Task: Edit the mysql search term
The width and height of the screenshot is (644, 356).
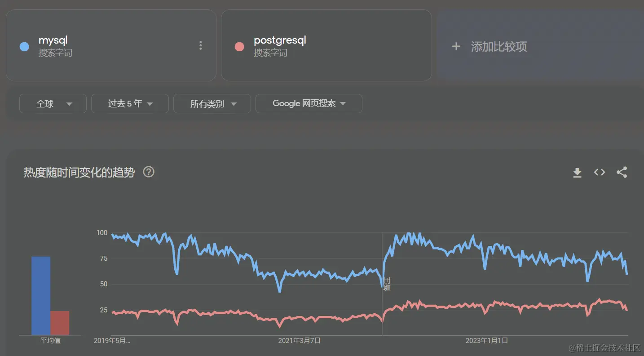Action: click(53, 40)
